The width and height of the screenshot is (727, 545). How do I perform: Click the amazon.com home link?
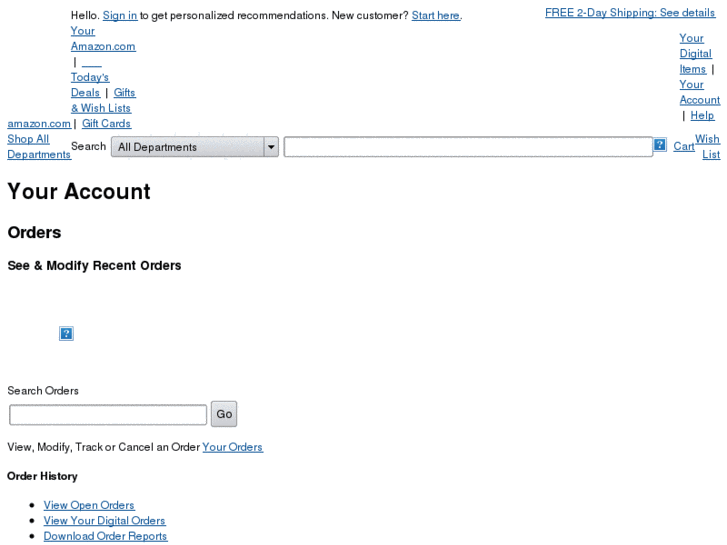(x=39, y=123)
